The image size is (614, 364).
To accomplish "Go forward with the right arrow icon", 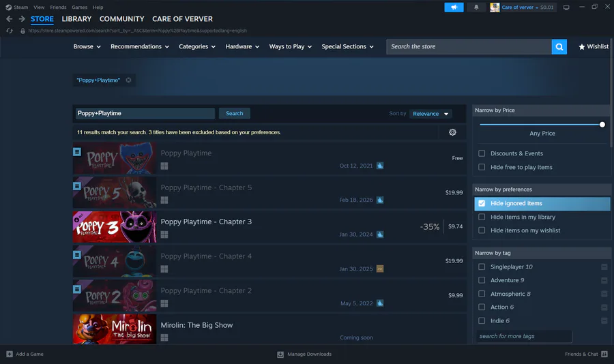I will [22, 19].
